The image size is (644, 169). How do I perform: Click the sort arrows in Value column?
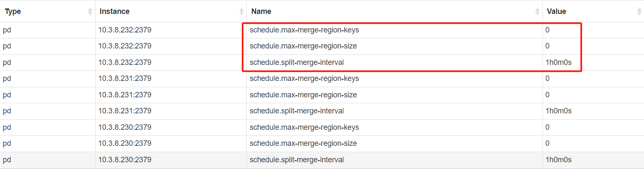pos(639,12)
